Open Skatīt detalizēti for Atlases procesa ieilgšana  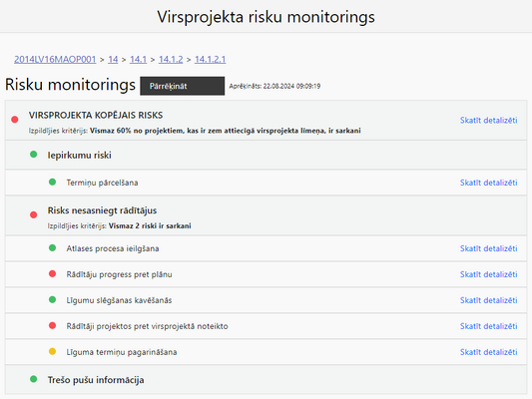tap(488, 248)
